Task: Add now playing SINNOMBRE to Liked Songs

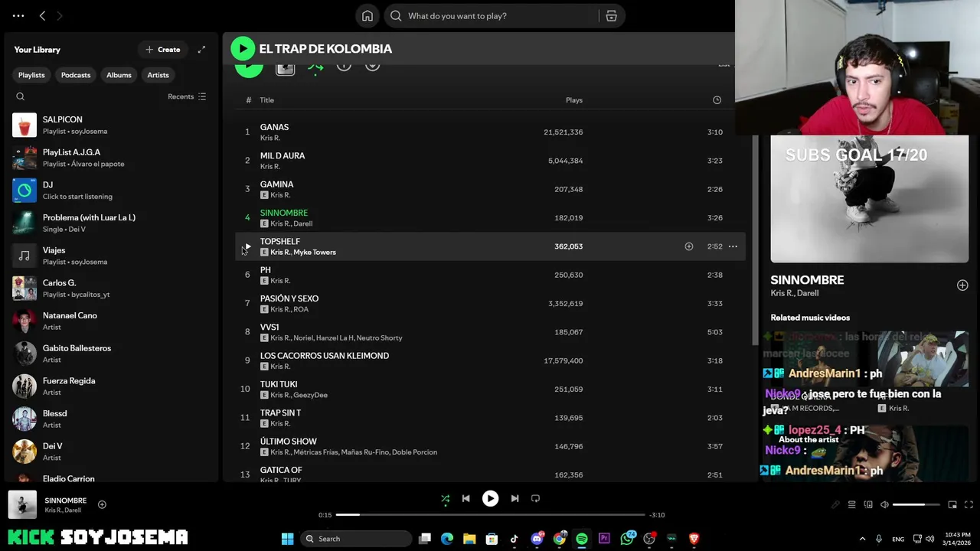Action: [102, 504]
